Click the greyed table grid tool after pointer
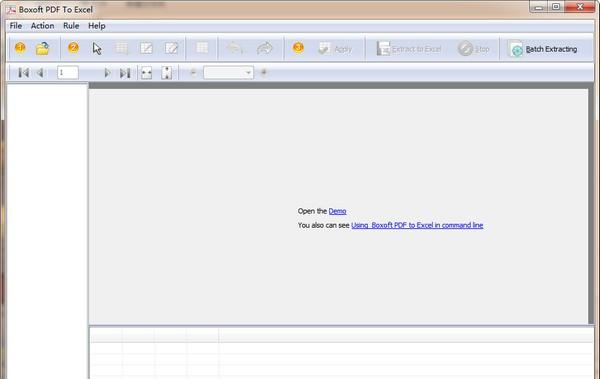This screenshot has width=600, height=379. (x=122, y=48)
